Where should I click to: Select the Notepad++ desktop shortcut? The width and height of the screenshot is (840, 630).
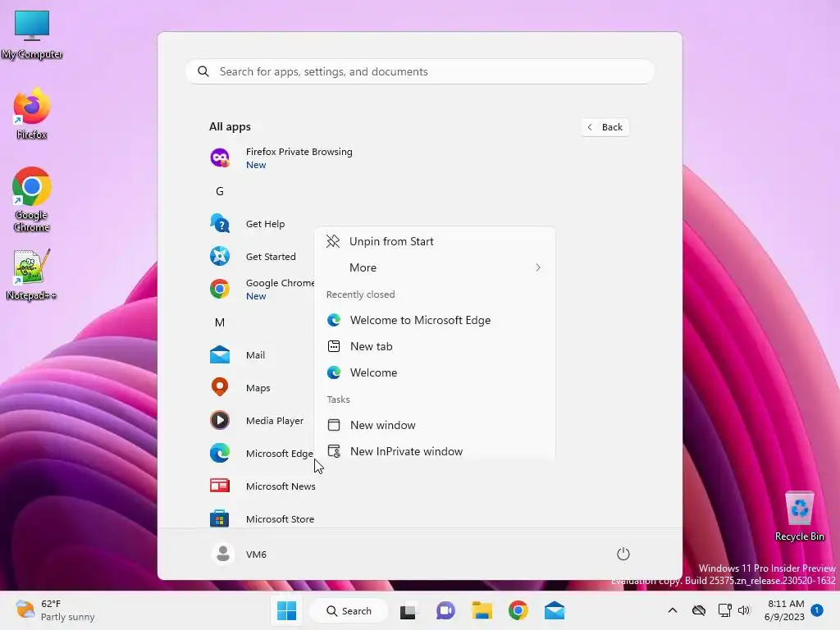pyautogui.click(x=32, y=275)
